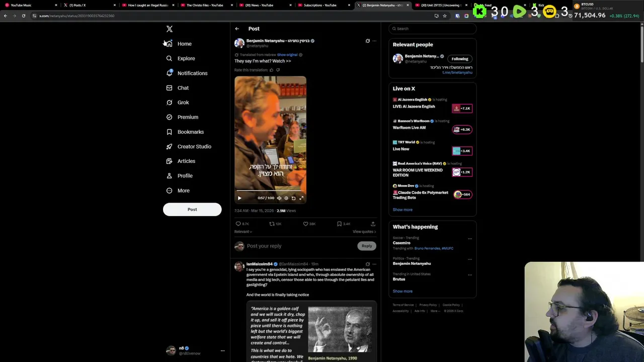Screen dimensions: 644x362
Task: Open the t.me/bnetanyahu link
Action: (x=457, y=72)
